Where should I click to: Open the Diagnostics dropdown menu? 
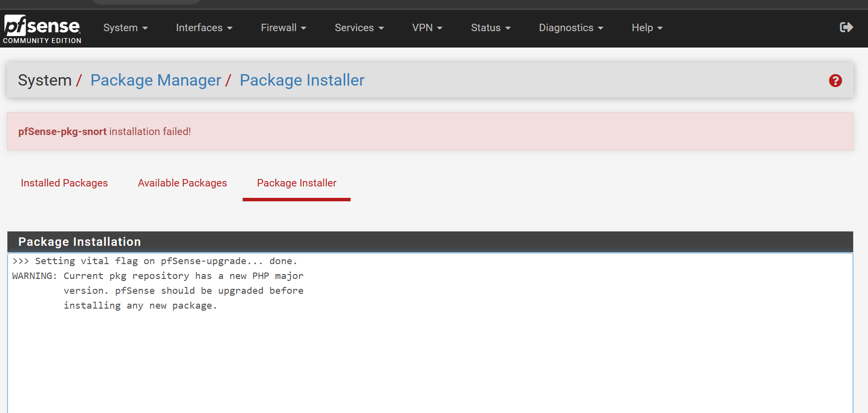[x=571, y=28]
